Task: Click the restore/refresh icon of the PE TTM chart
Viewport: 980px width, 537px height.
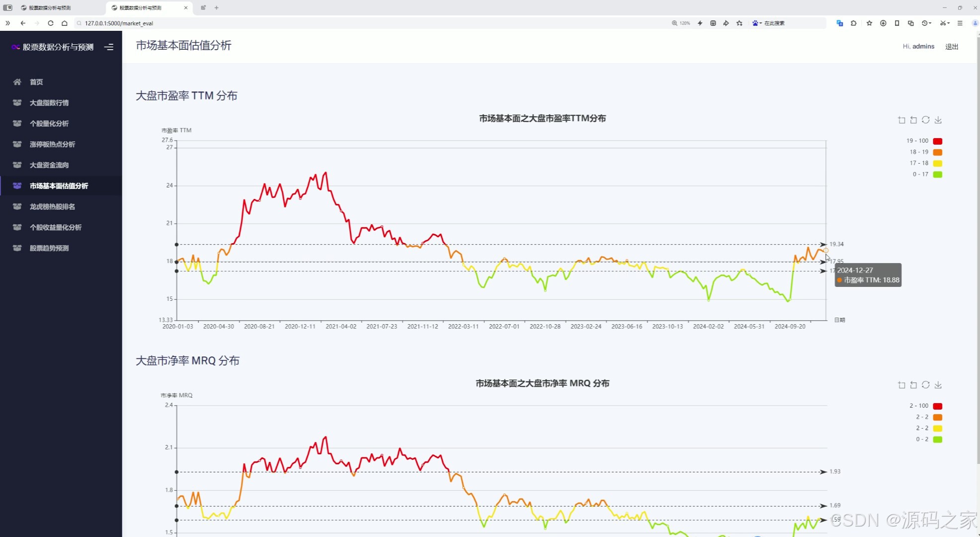Action: coord(925,120)
